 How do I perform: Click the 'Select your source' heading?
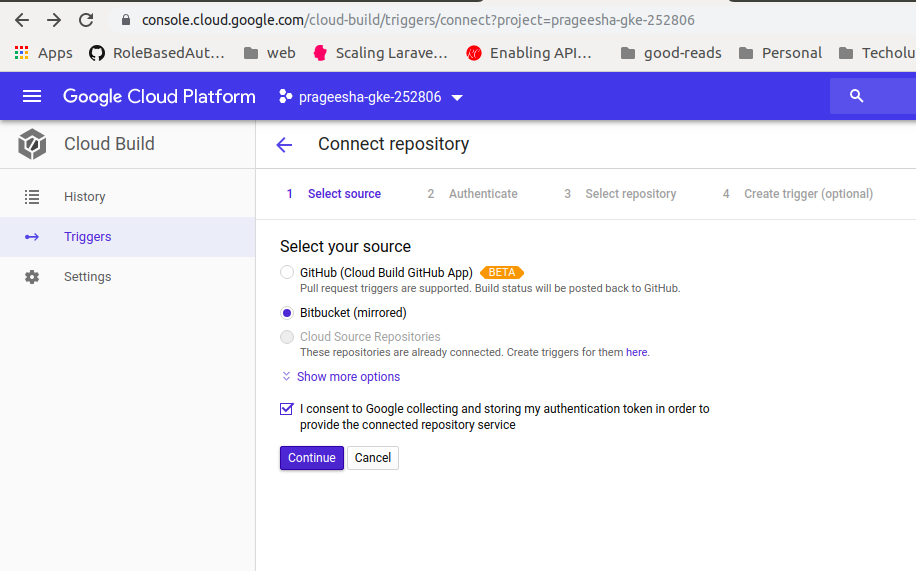point(345,247)
